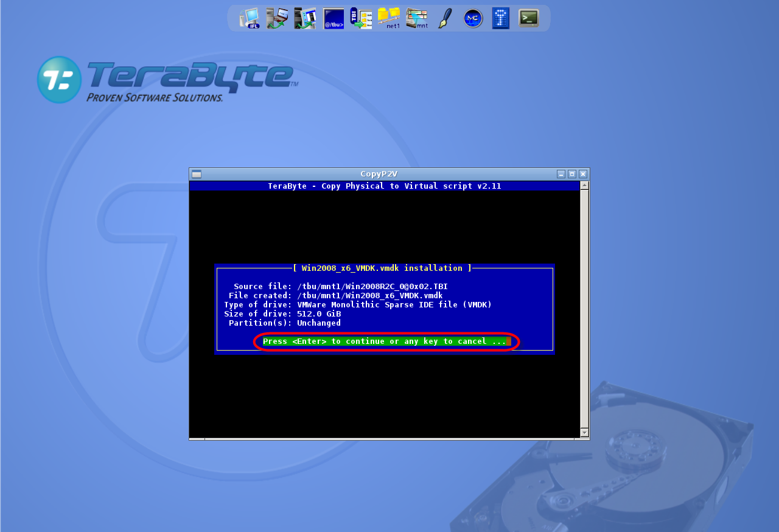Open the CopyP2V window menu icon
This screenshot has width=779, height=532.
click(197, 174)
